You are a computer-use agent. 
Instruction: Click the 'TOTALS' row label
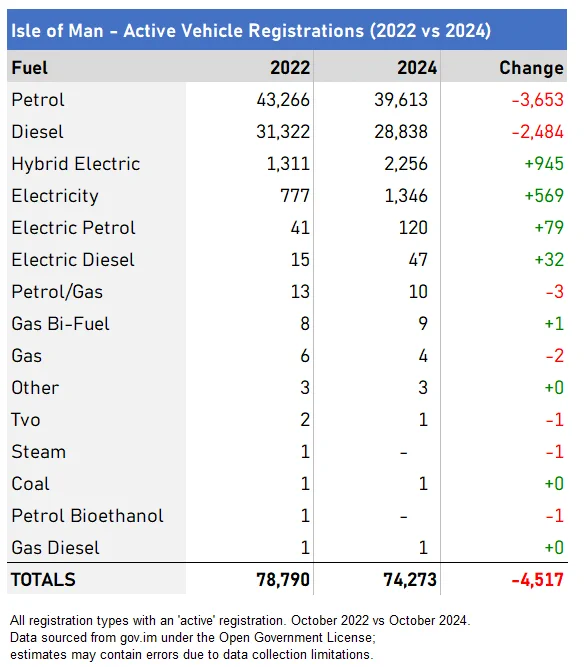pyautogui.click(x=43, y=580)
